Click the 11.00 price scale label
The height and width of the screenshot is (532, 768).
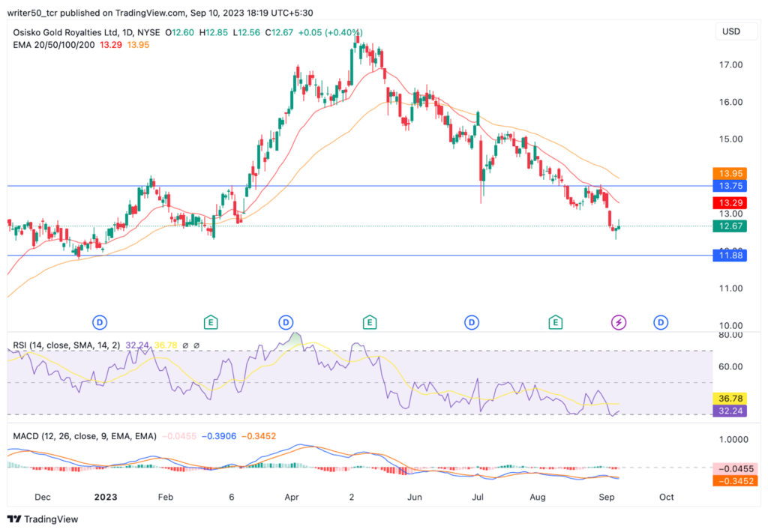pos(730,288)
